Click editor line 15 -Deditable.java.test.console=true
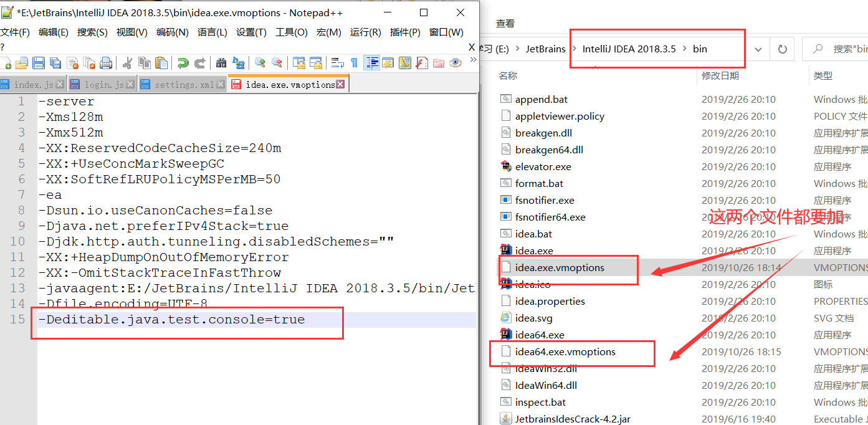 pyautogui.click(x=171, y=320)
